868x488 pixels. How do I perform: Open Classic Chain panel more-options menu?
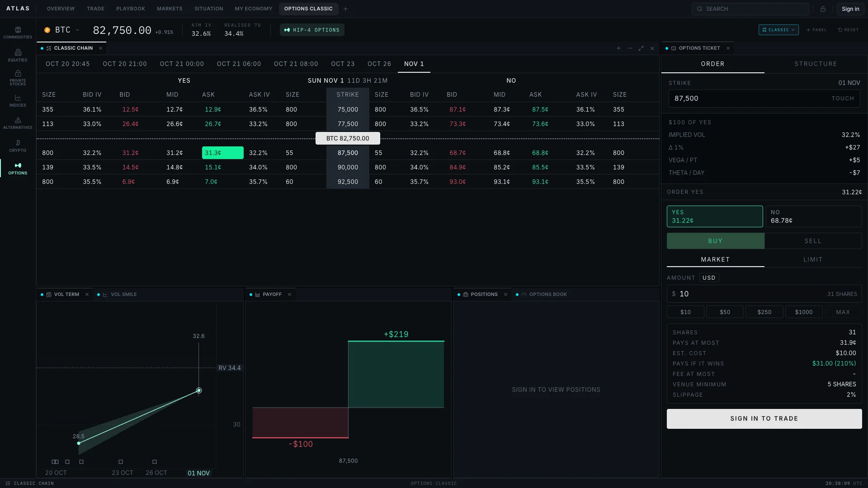pos(630,48)
